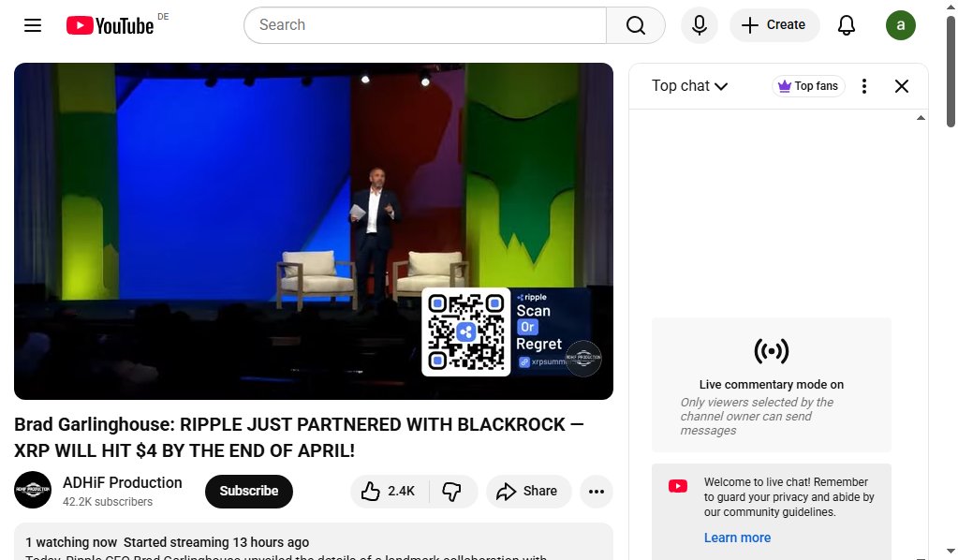Subscribe to ADHiF Production
The height and width of the screenshot is (560, 958).
pos(249,491)
